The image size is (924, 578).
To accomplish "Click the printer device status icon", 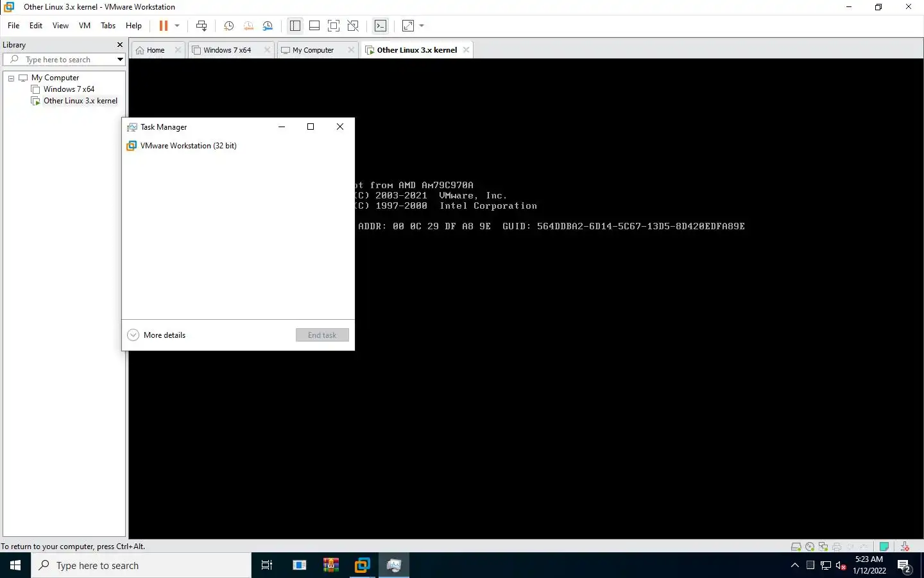I will pos(837,547).
